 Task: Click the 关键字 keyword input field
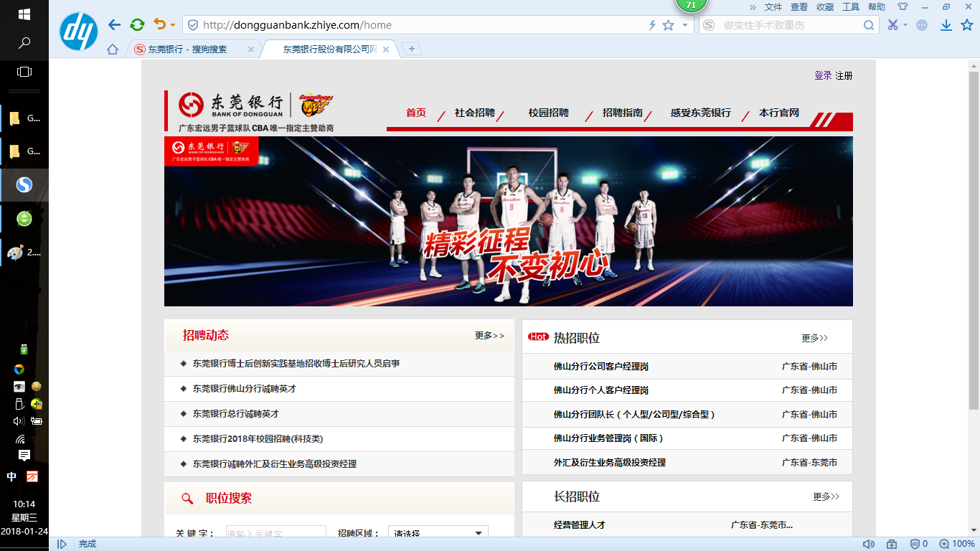point(276,532)
